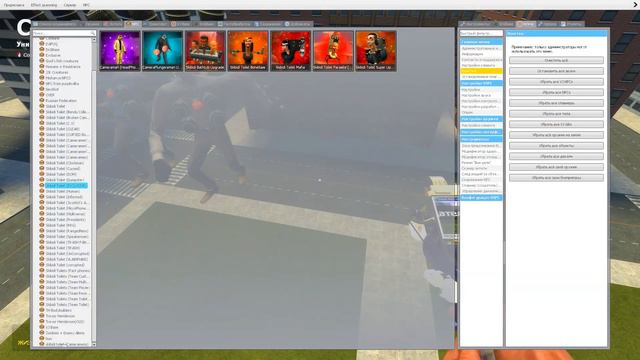
Task: Click the 'Убрать все NPCs' button
Action: tap(556, 92)
